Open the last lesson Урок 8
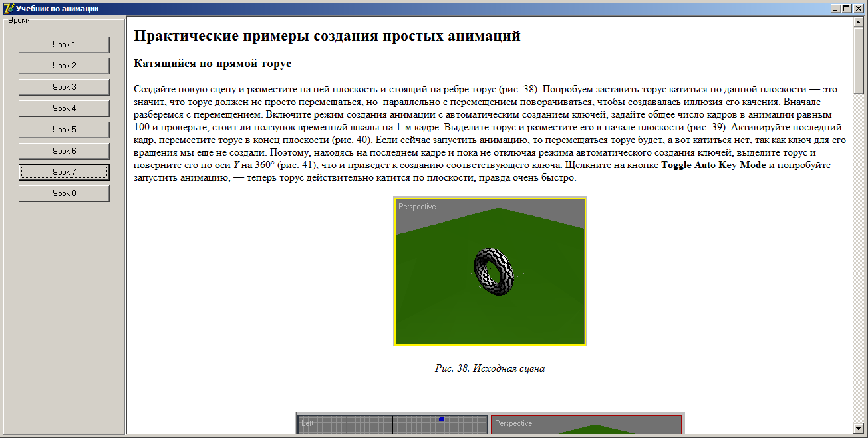The height and width of the screenshot is (438, 868). (64, 193)
